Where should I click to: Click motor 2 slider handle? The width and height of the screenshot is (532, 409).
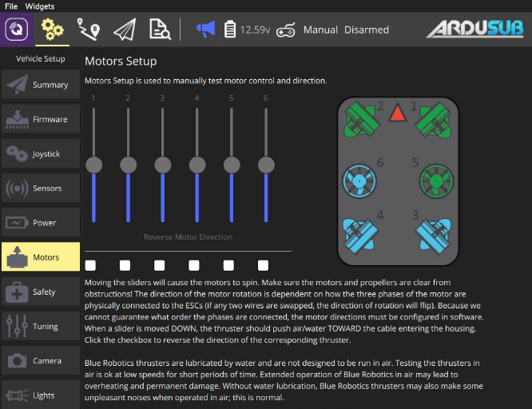point(128,165)
